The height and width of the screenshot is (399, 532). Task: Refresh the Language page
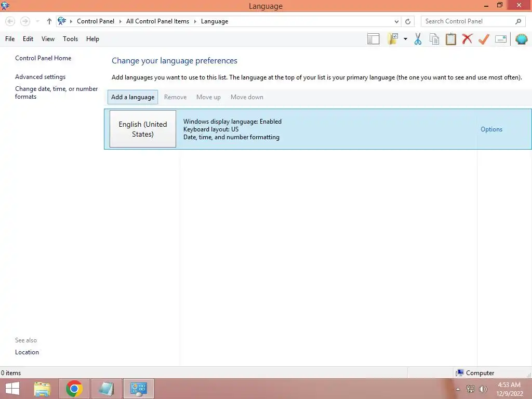[x=408, y=21]
